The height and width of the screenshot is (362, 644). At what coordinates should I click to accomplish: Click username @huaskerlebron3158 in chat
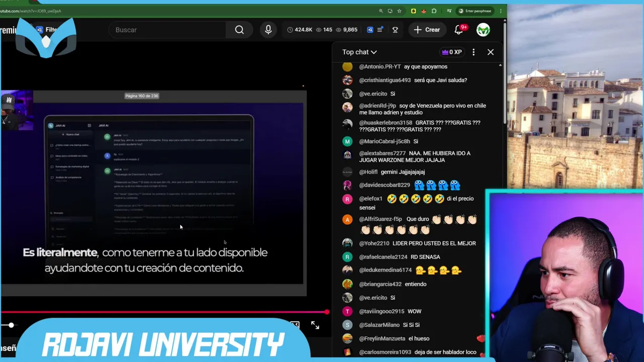385,123
